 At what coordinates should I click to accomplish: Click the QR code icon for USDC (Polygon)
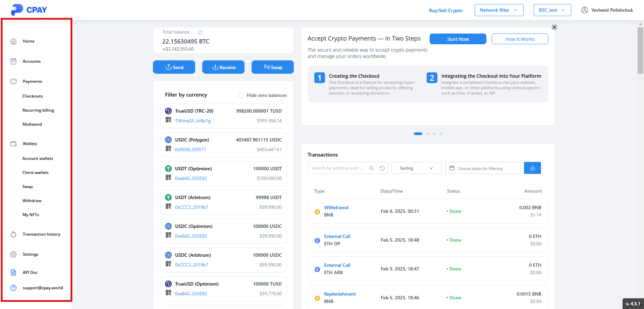coord(168,148)
